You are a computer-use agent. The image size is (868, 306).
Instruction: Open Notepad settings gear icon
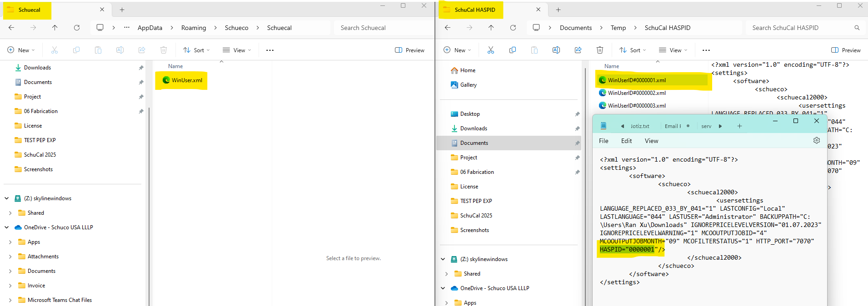816,141
